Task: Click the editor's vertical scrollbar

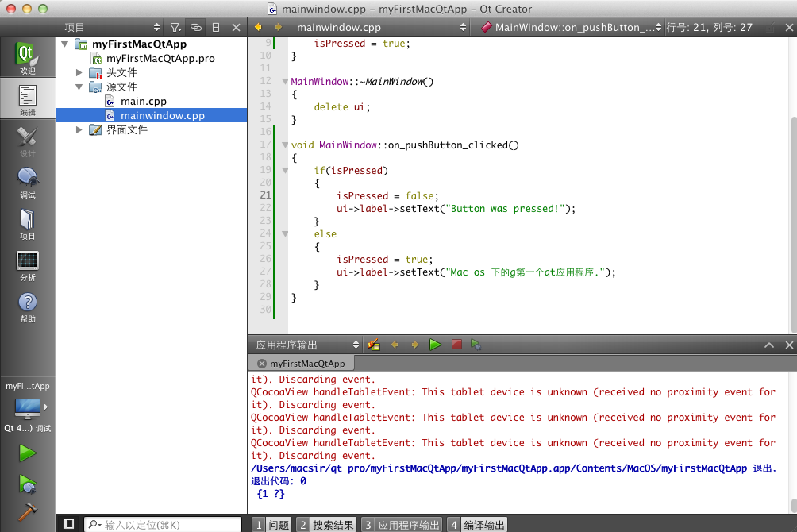Action: pyautogui.click(x=793, y=222)
